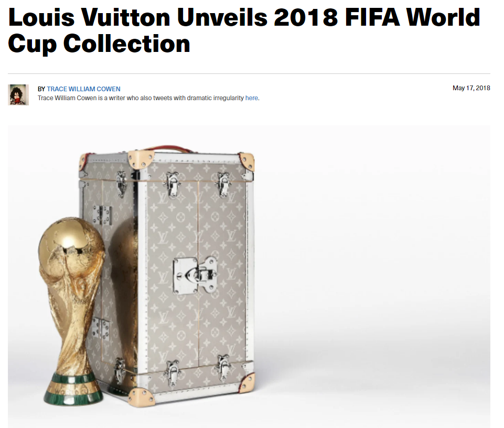
Task: Click the lower hinge on trunk side
Action: 100,329
